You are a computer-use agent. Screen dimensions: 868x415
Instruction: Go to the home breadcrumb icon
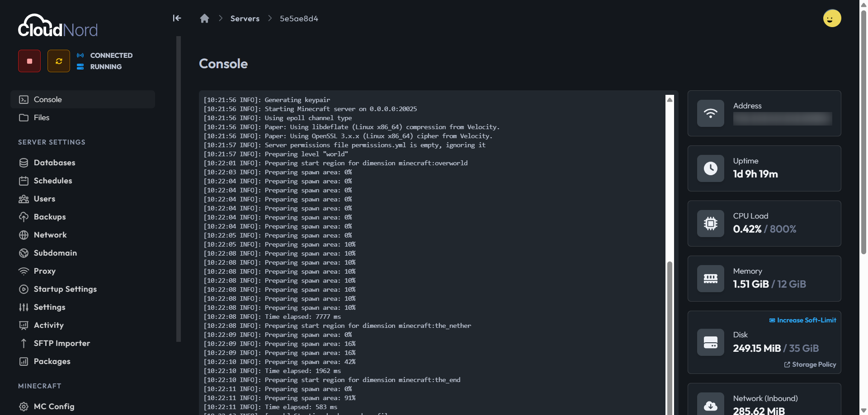click(x=204, y=19)
